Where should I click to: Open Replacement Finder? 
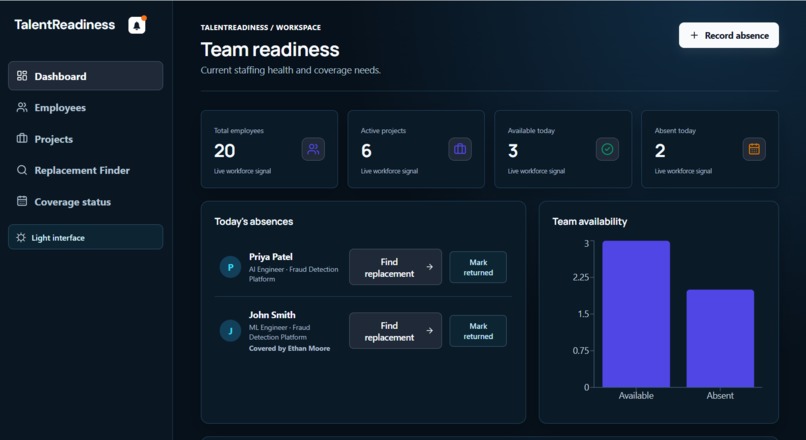tap(86, 170)
